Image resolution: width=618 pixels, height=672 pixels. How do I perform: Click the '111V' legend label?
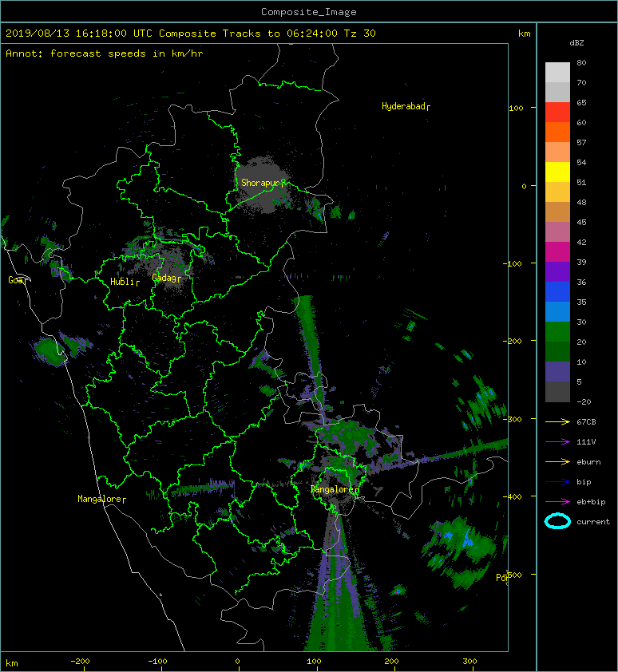(x=586, y=442)
